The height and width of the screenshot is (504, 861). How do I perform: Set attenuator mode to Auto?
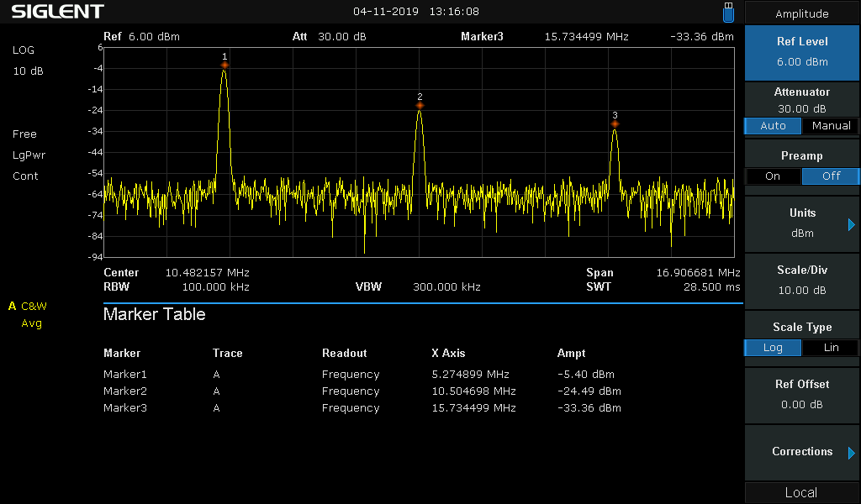[773, 126]
